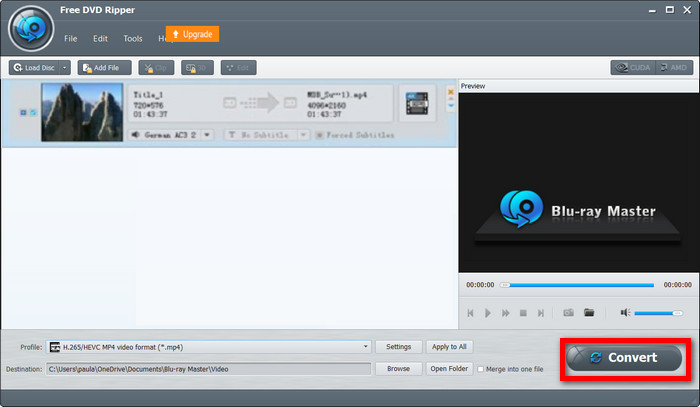
Task: Open the snapshot folder icon
Action: pos(589,312)
